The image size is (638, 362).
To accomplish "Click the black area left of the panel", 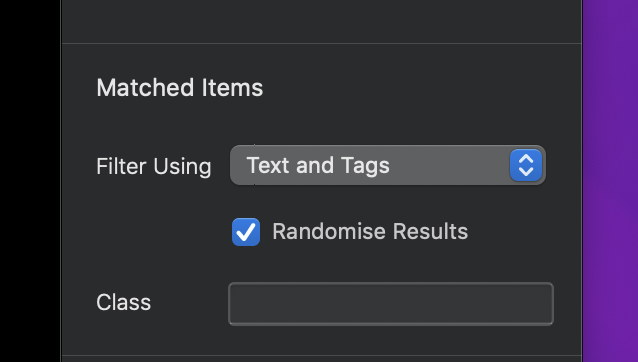I will click(x=30, y=181).
